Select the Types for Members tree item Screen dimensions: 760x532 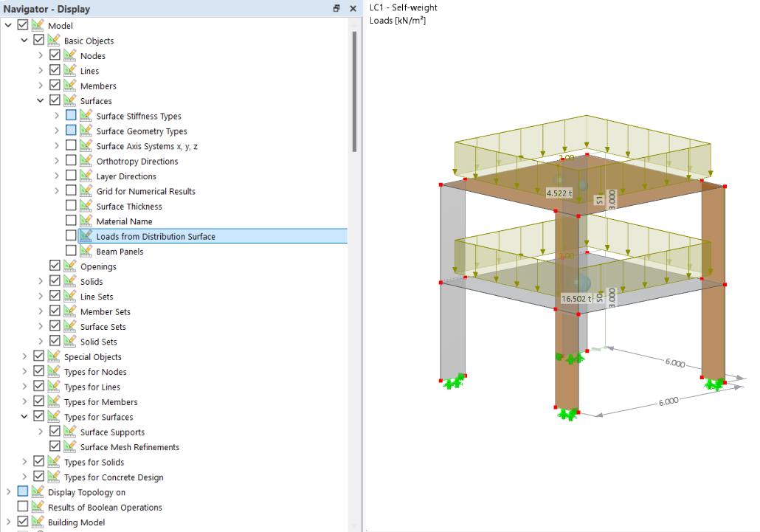tap(101, 401)
